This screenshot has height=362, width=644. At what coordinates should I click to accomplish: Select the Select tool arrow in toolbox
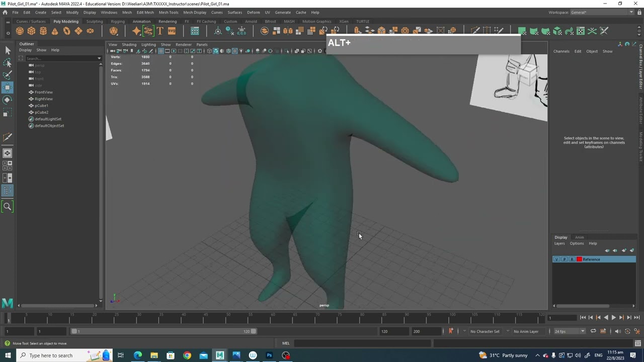[x=8, y=50]
